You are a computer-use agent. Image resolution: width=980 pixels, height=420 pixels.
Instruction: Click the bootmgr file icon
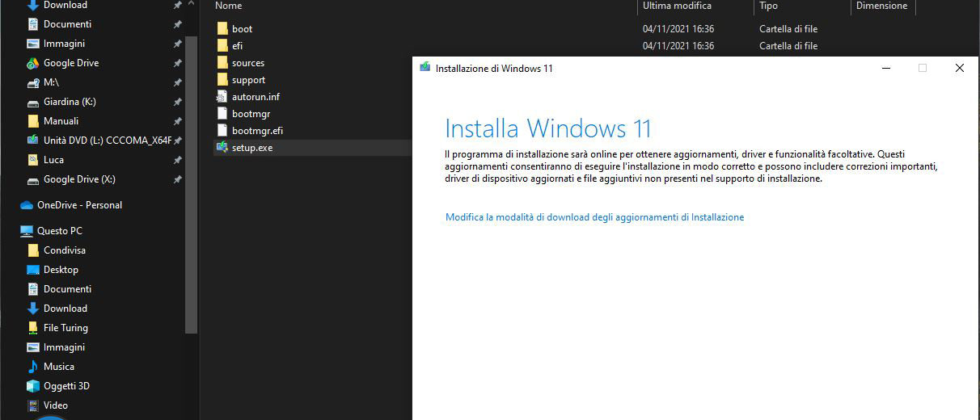click(222, 114)
